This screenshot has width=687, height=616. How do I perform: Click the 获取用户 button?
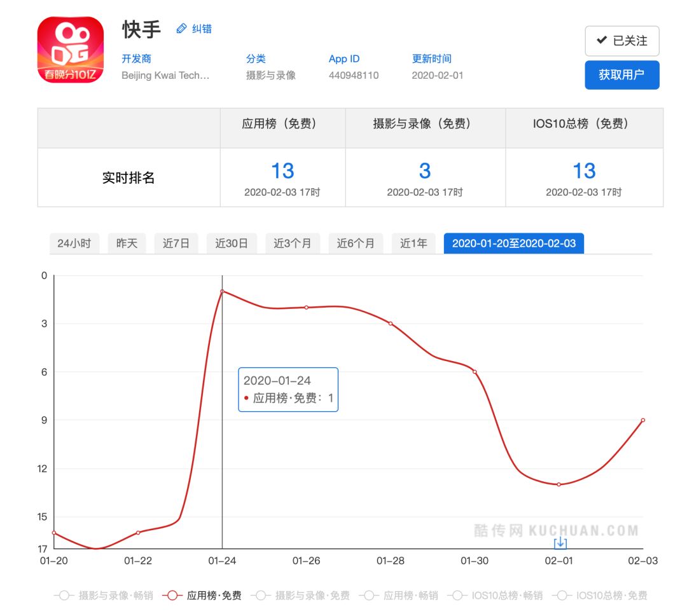622,74
